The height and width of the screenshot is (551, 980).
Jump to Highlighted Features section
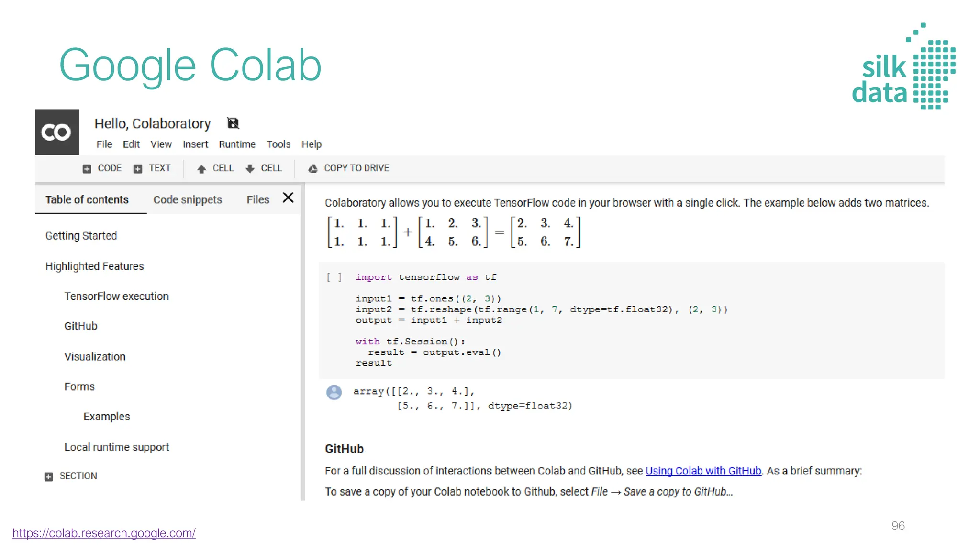pyautogui.click(x=95, y=266)
